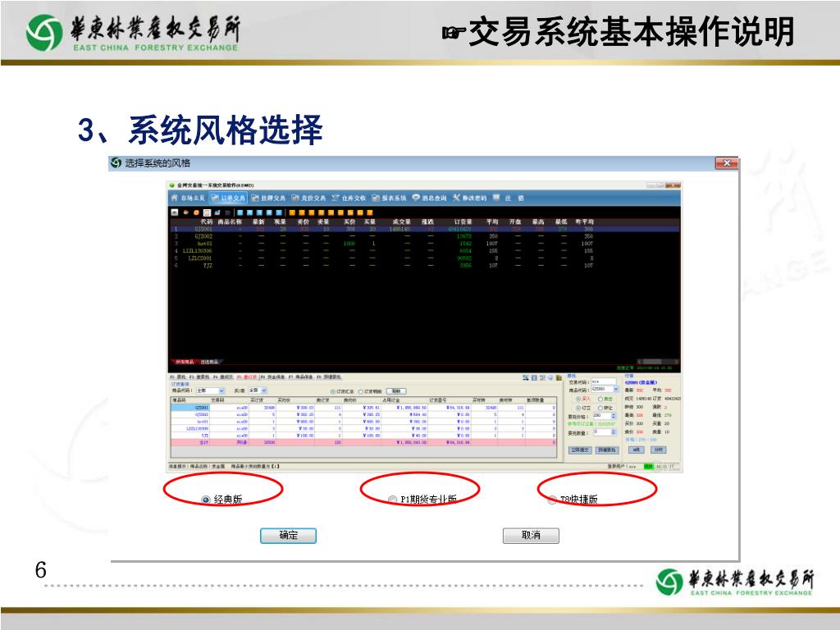Click the 刷新 refresh button

396,391
